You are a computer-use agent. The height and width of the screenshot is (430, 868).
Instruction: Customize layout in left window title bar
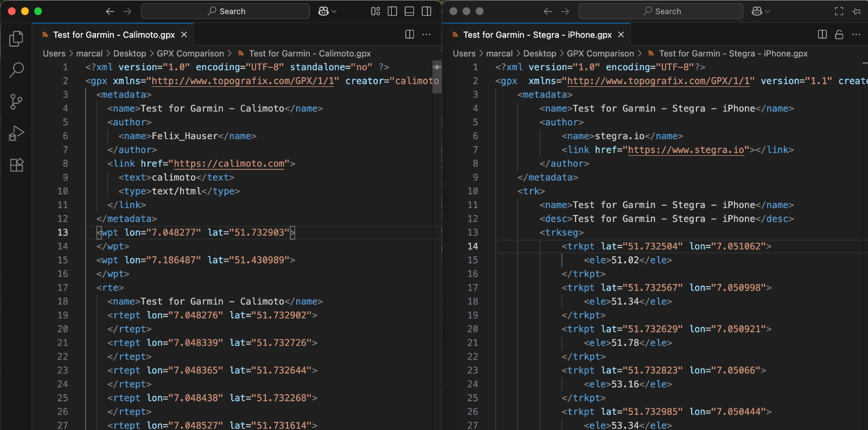[375, 11]
